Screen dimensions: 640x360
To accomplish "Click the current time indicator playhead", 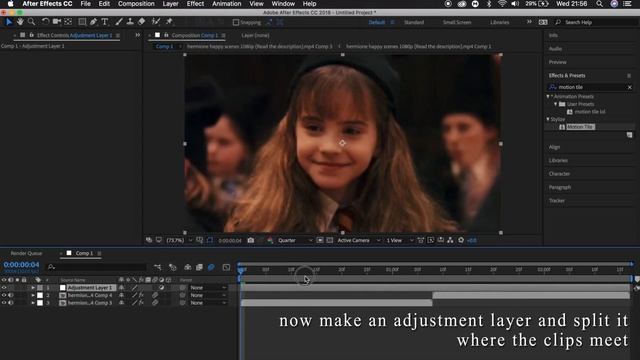I will click(x=241, y=270).
